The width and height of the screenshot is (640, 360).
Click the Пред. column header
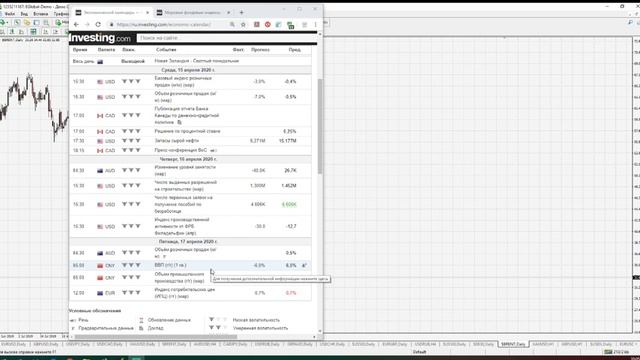[x=294, y=49]
